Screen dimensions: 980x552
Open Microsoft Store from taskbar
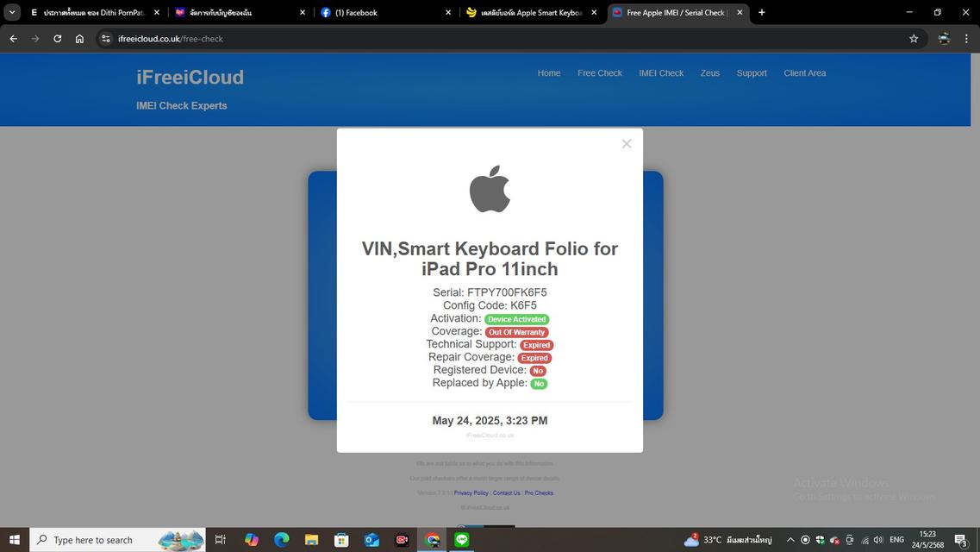(x=341, y=540)
